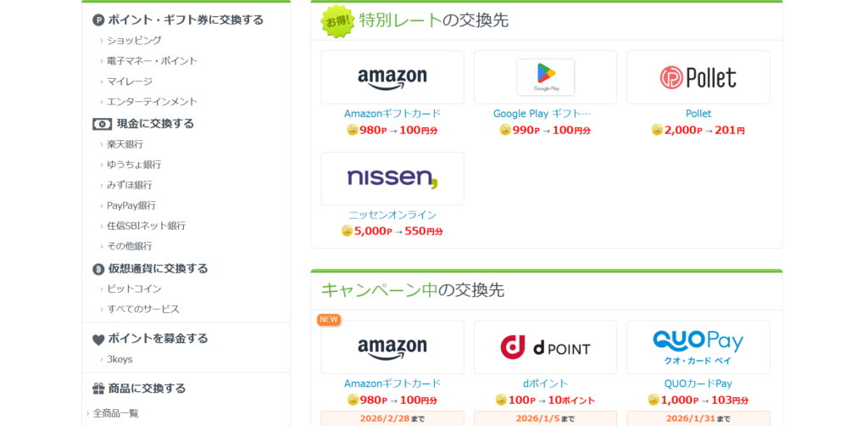Click the gift box icon for product exchange
868x426 pixels.
point(98,389)
